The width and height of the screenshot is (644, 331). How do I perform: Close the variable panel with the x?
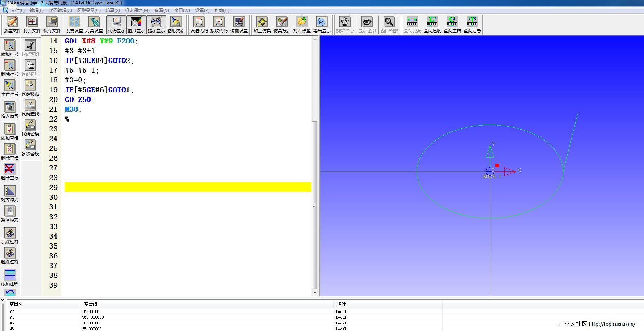pyautogui.click(x=3, y=300)
